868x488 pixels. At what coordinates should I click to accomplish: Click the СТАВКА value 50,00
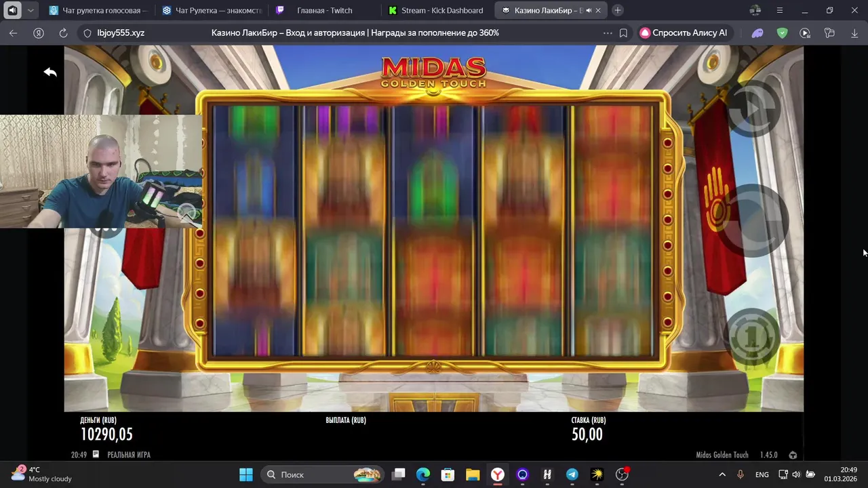(587, 434)
